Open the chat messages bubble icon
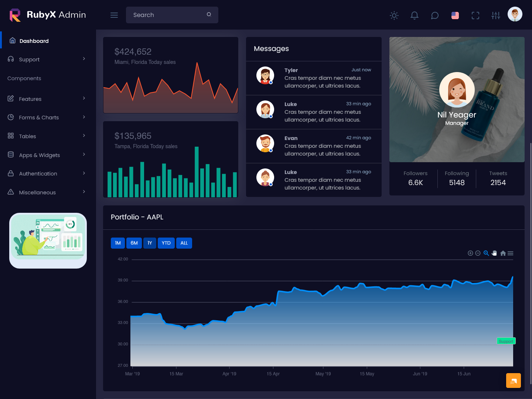Viewport: 532px width, 399px height. click(x=434, y=16)
